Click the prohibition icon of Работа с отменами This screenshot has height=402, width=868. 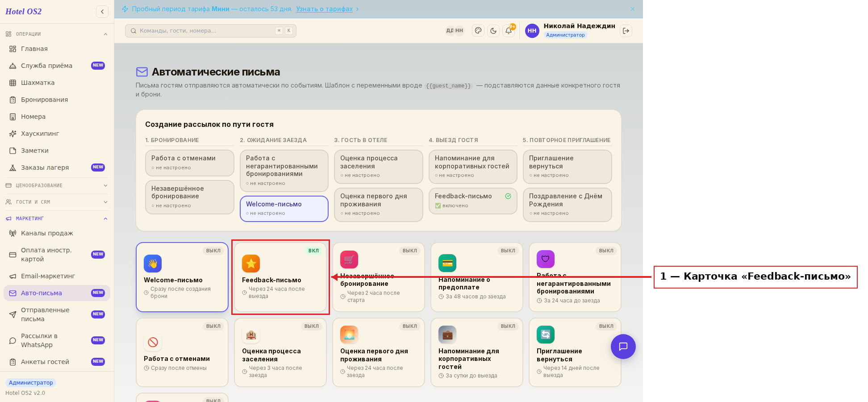153,342
